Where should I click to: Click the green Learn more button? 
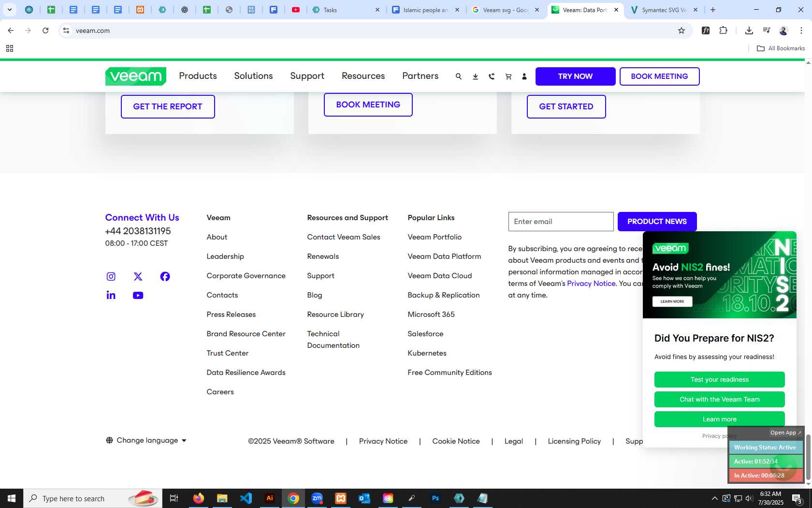(x=720, y=419)
